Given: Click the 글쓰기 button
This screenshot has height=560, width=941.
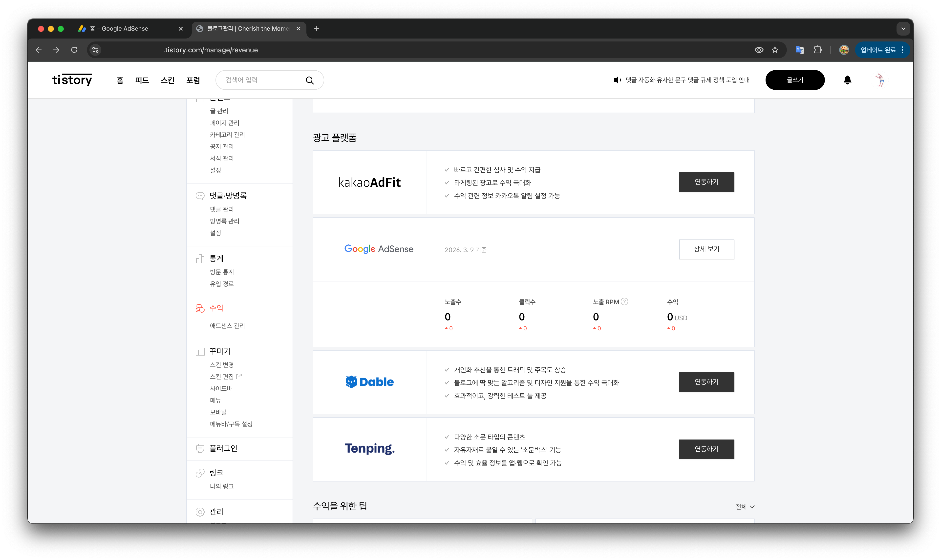Looking at the screenshot, I should click(795, 80).
